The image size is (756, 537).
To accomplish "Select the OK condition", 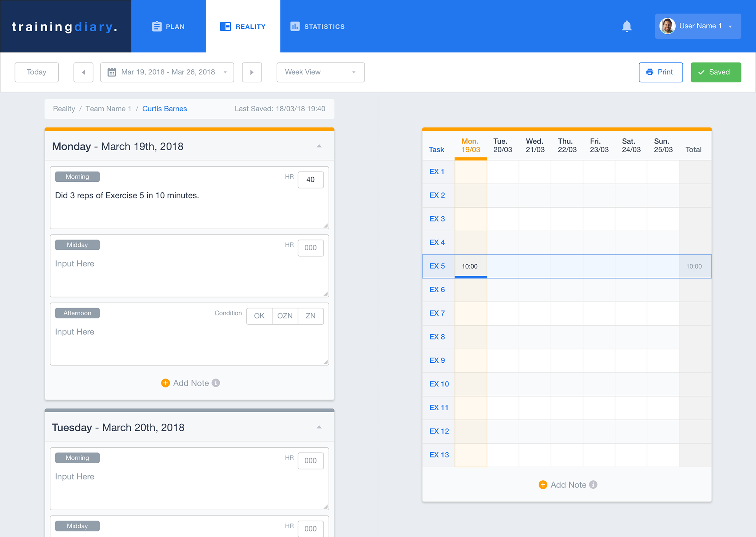I will 259,316.
